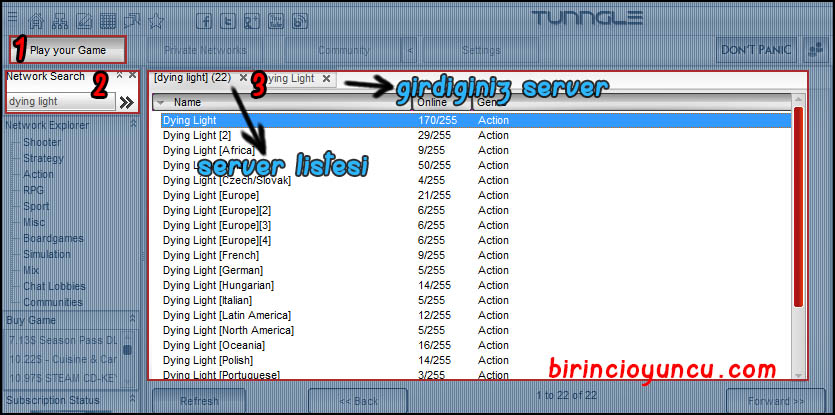The width and height of the screenshot is (835, 415).
Task: Collapse the Buy Game section
Action: pos(133,319)
